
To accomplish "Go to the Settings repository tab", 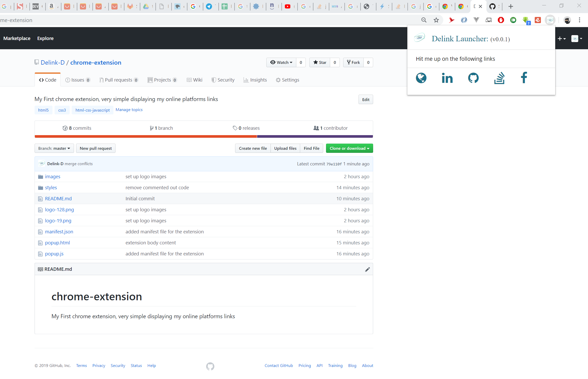I will point(287,80).
